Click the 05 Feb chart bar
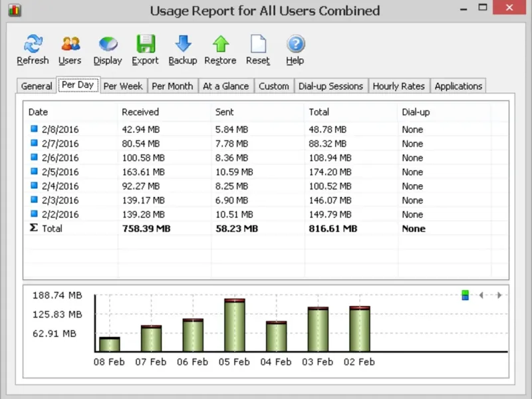 point(235,325)
